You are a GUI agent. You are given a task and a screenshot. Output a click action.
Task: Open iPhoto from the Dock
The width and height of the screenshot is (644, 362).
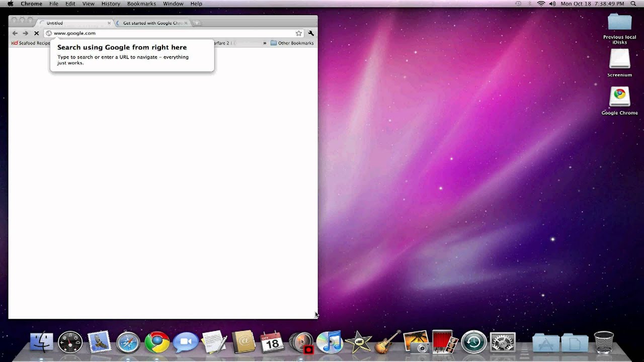416,342
